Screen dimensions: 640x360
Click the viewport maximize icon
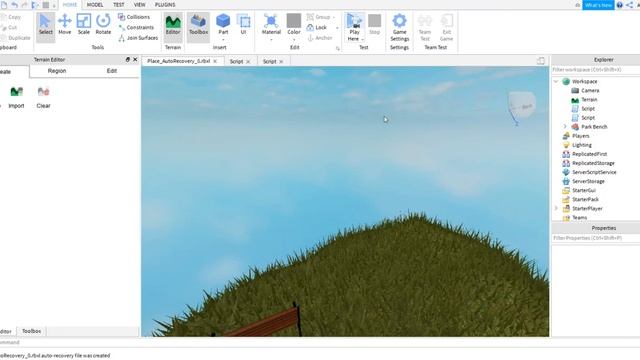click(540, 61)
